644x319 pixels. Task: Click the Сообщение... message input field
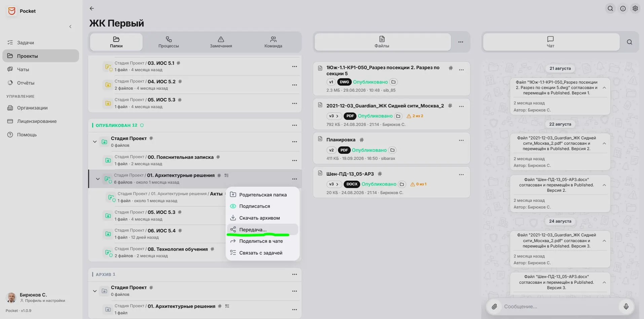(x=560, y=307)
